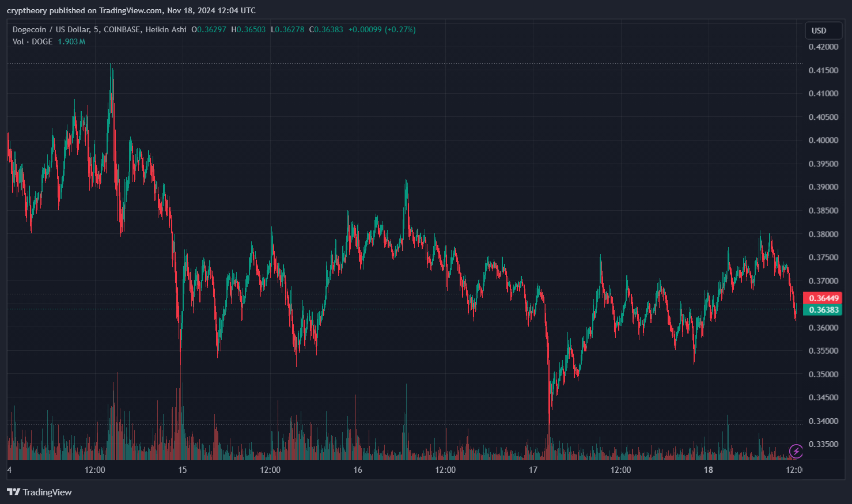Select the 0.42000 price axis label
Screen dimensions: 852x504
click(x=823, y=47)
